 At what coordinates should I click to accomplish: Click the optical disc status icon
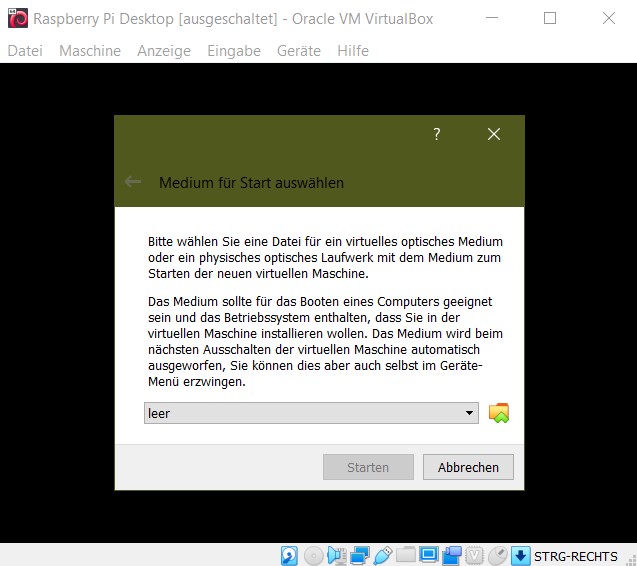click(314, 555)
